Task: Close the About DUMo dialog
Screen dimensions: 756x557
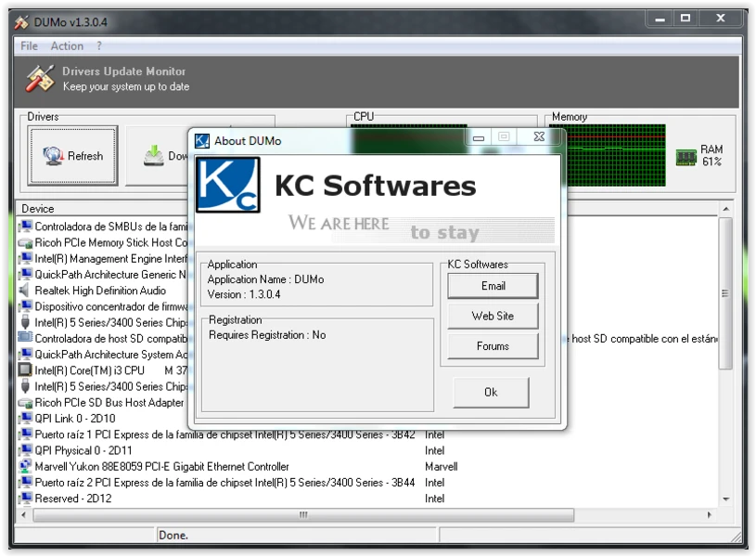Action: tap(539, 137)
